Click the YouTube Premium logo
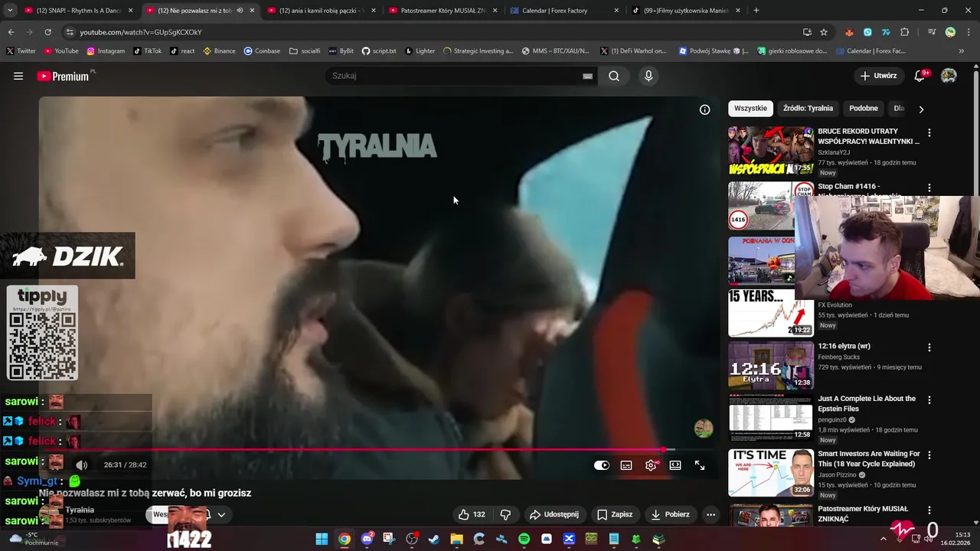The image size is (980, 551). (64, 76)
